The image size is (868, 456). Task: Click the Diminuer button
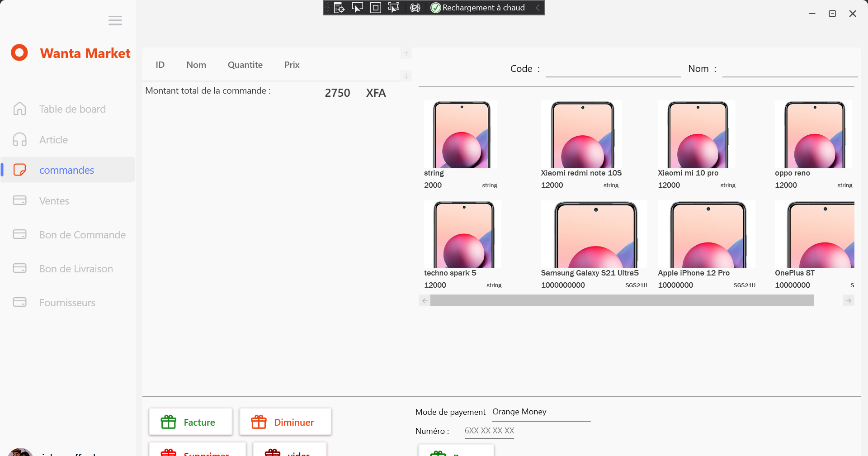pyautogui.click(x=285, y=422)
